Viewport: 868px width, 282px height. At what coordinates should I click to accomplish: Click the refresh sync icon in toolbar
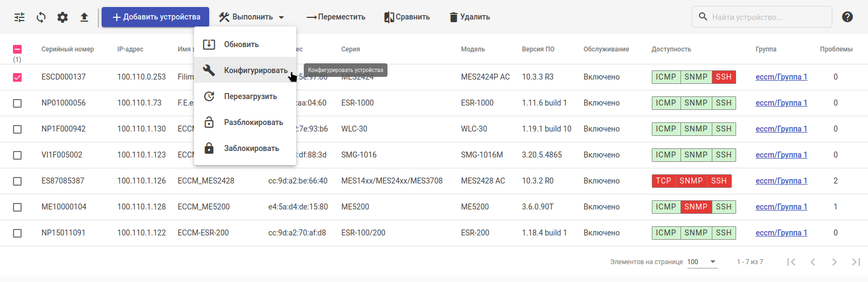(x=41, y=17)
